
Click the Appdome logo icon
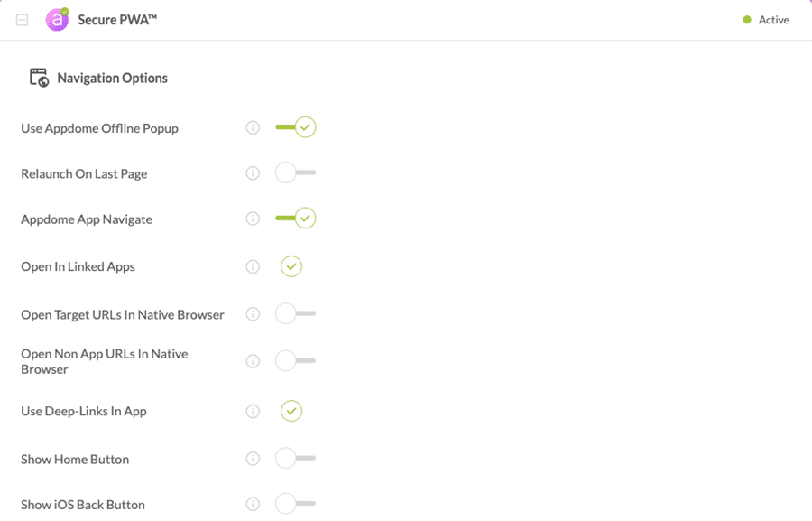(x=56, y=19)
